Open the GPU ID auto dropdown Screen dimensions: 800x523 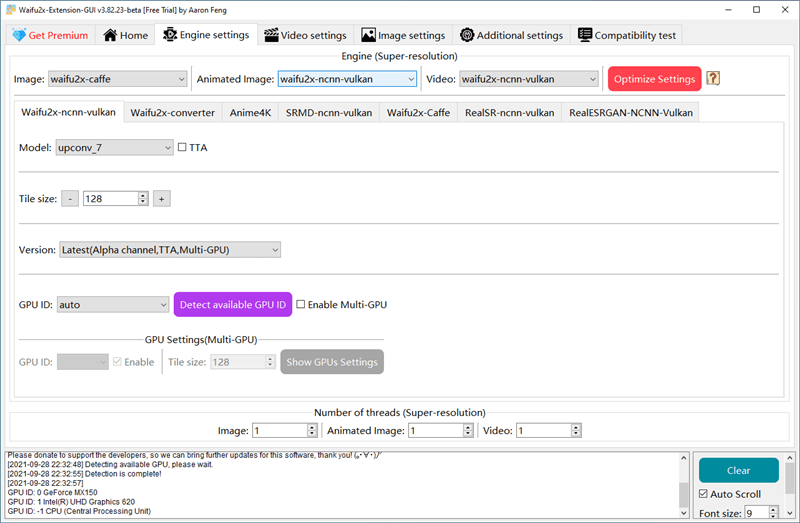(113, 305)
